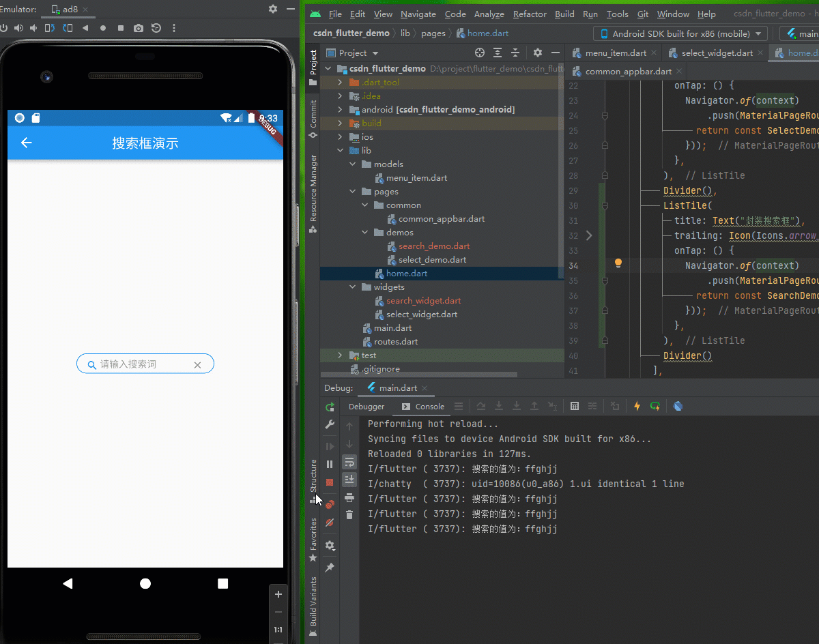Clear the search field with the X icon

point(197,365)
